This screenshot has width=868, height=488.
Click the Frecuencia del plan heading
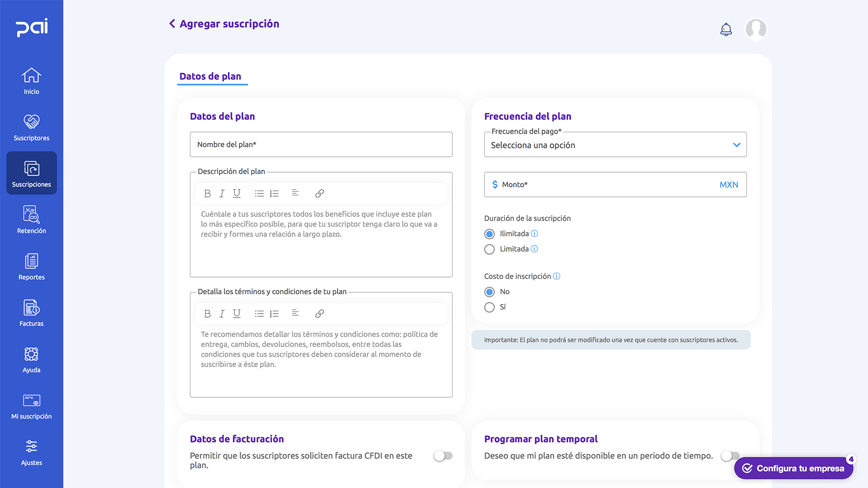coord(528,116)
